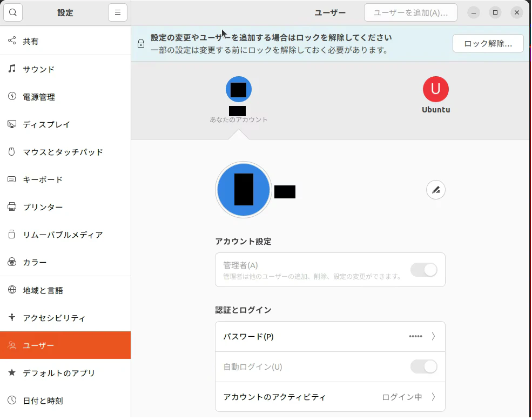Image resolution: width=532 pixels, height=420 pixels.
Task: Click the users icon in the ユーザー row
Action: [x=12, y=345]
